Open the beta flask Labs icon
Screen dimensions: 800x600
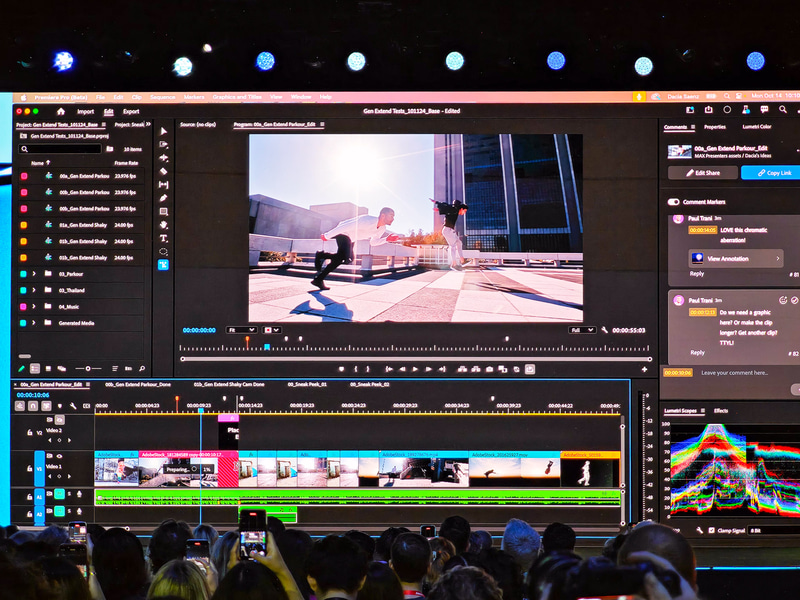pos(745,109)
